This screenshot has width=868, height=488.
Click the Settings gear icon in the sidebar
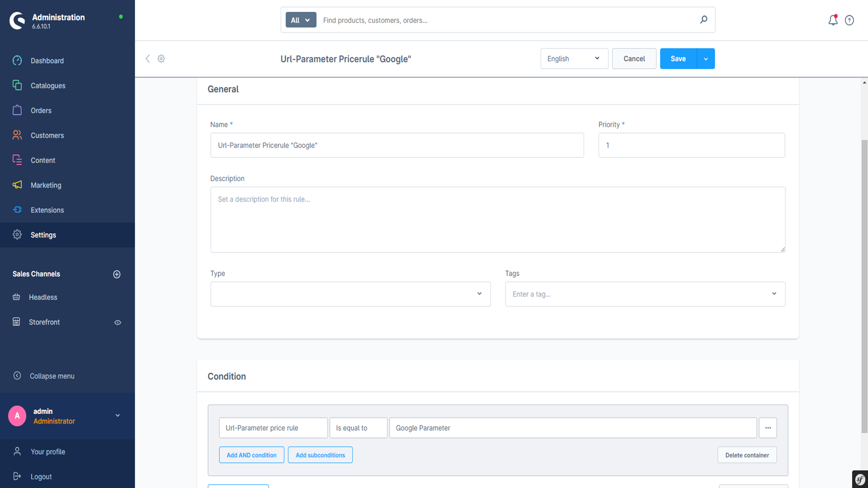[x=17, y=235]
